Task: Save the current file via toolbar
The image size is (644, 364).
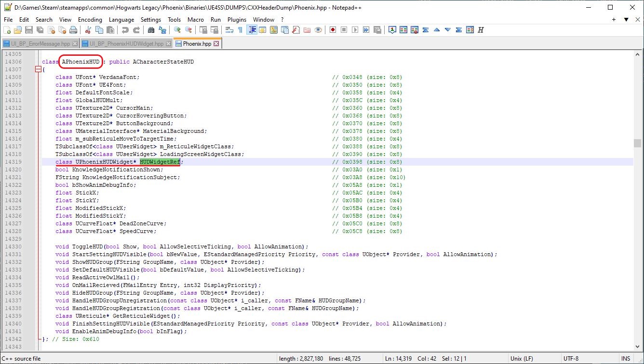Action: (x=29, y=30)
